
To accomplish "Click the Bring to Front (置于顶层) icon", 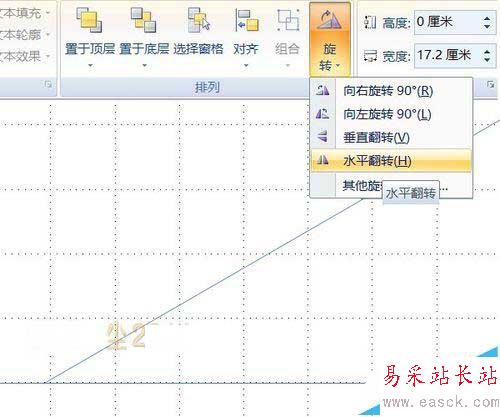I will (89, 21).
